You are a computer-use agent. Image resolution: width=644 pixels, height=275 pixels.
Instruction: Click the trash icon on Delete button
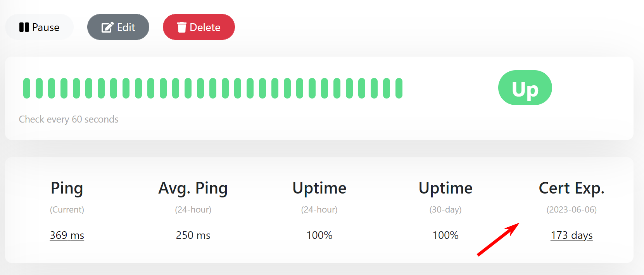click(181, 27)
